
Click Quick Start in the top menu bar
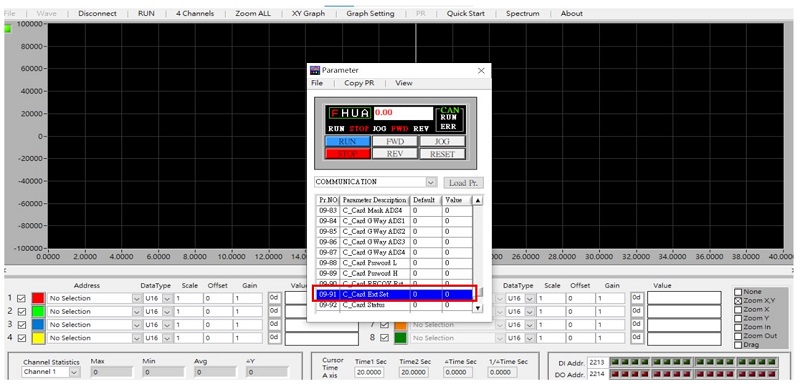tap(466, 14)
